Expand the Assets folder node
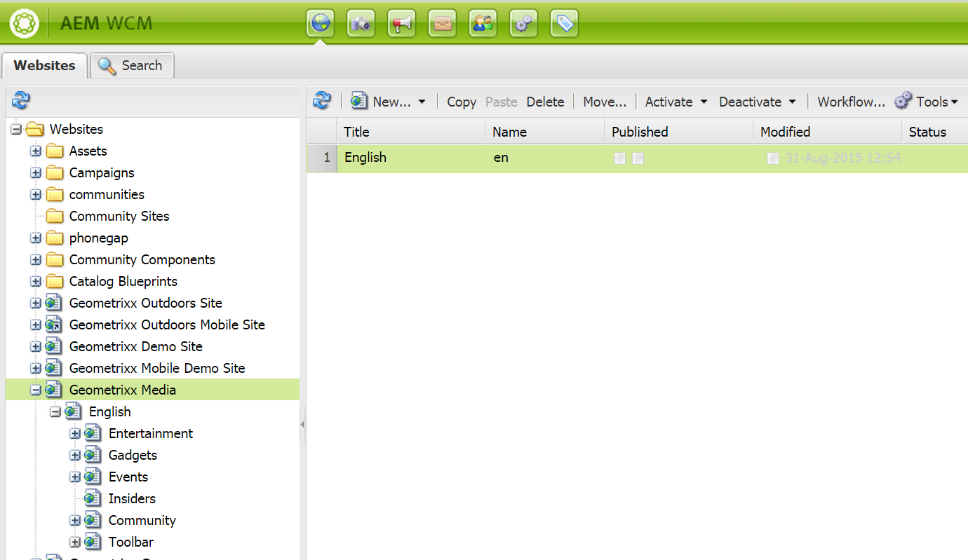 point(36,151)
